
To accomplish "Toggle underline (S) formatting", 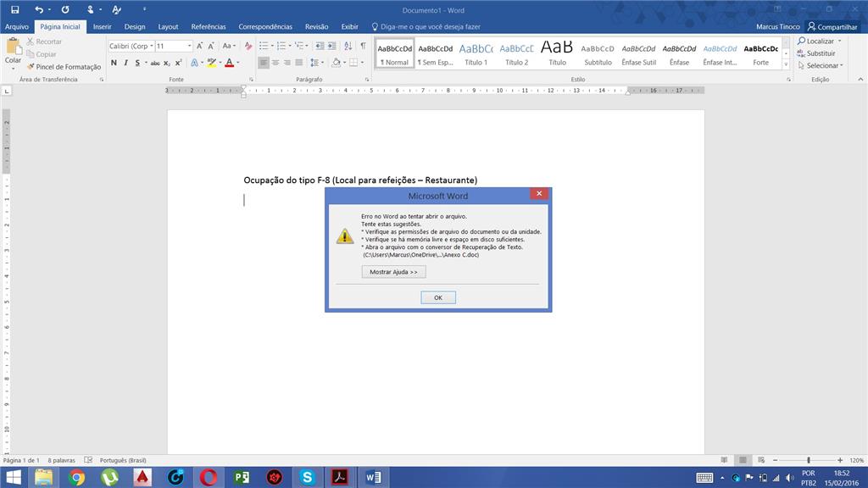I will point(138,63).
